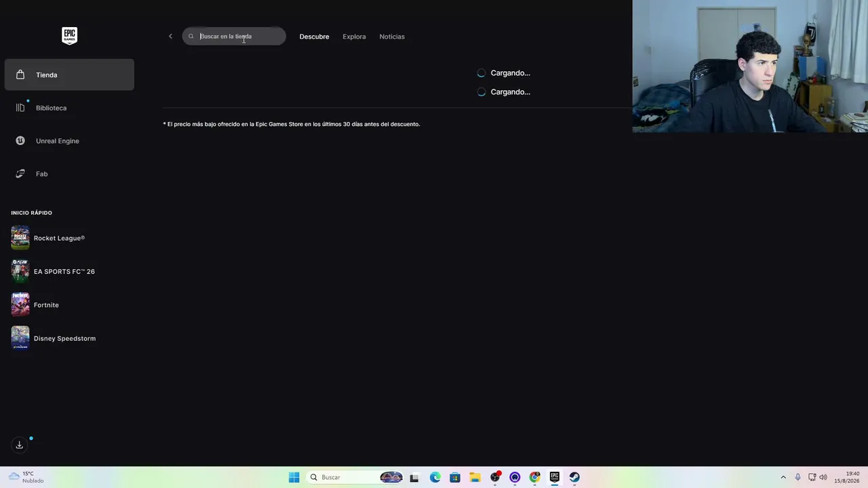Click the store search magnifier icon
This screenshot has height=488, width=868.
click(191, 37)
